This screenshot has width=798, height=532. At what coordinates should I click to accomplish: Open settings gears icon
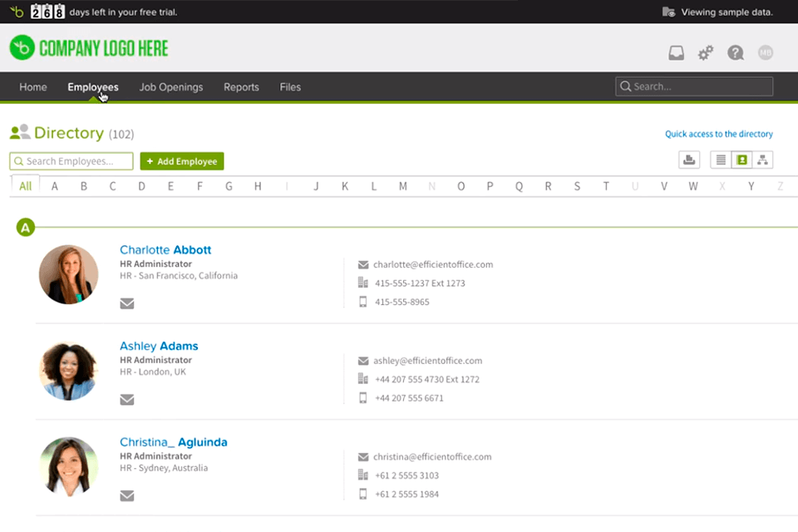[x=706, y=53]
